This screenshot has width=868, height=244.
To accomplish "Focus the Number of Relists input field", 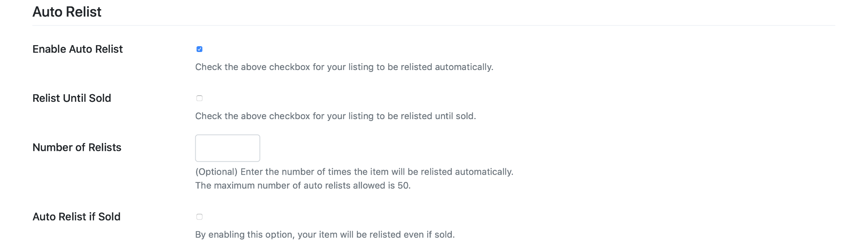I will (227, 148).
